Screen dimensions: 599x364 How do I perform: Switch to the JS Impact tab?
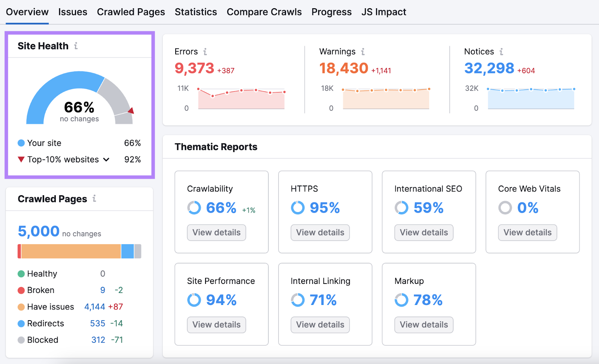pos(384,12)
